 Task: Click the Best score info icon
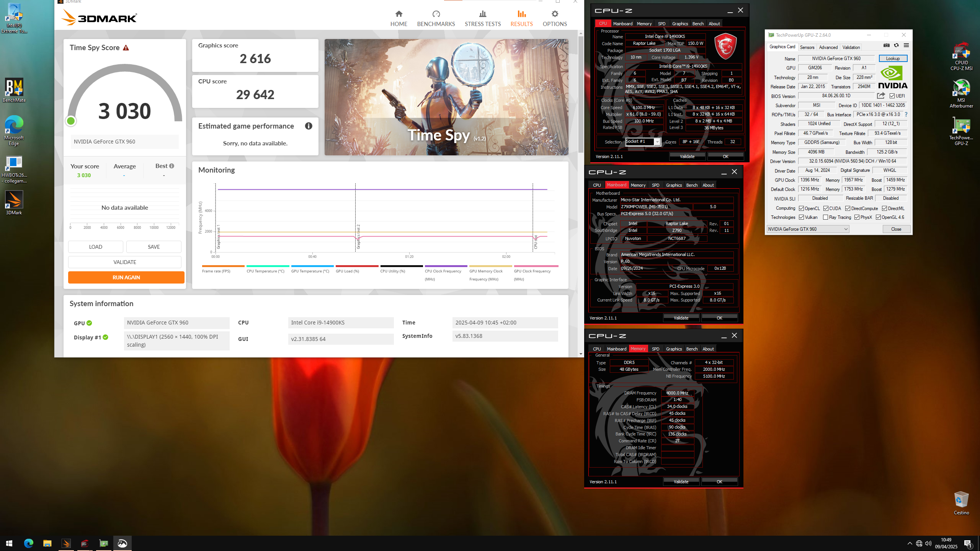171,166
